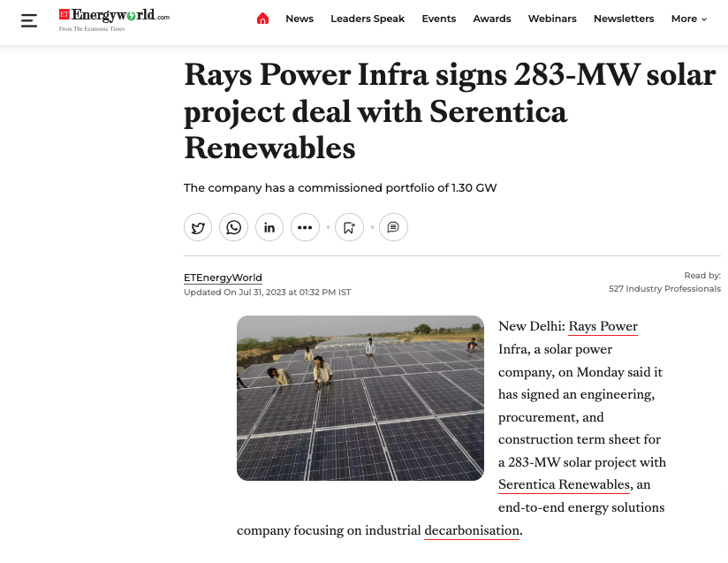The image size is (728, 563).
Task: Open more sharing options ellipsis
Action: [x=305, y=227]
